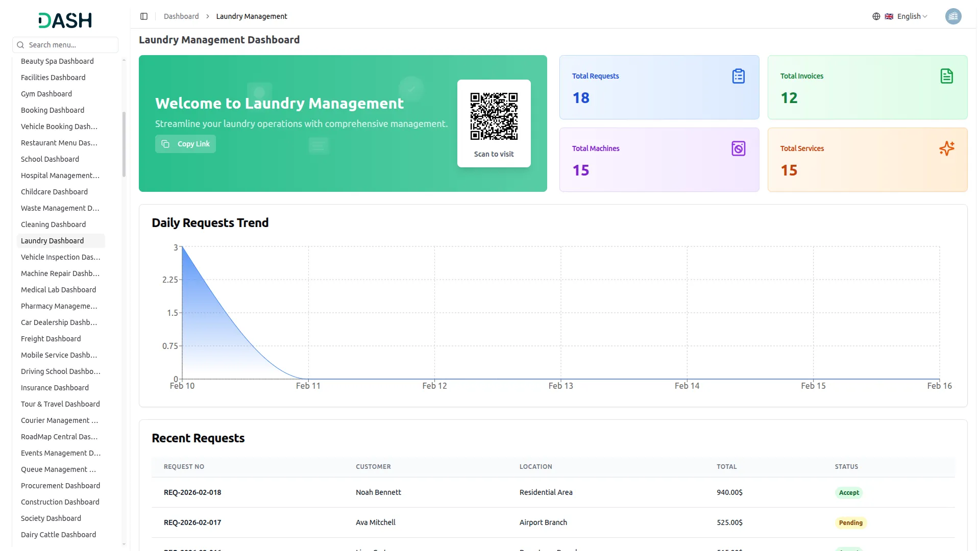
Task: Open the globe language icon
Action: (x=876, y=16)
